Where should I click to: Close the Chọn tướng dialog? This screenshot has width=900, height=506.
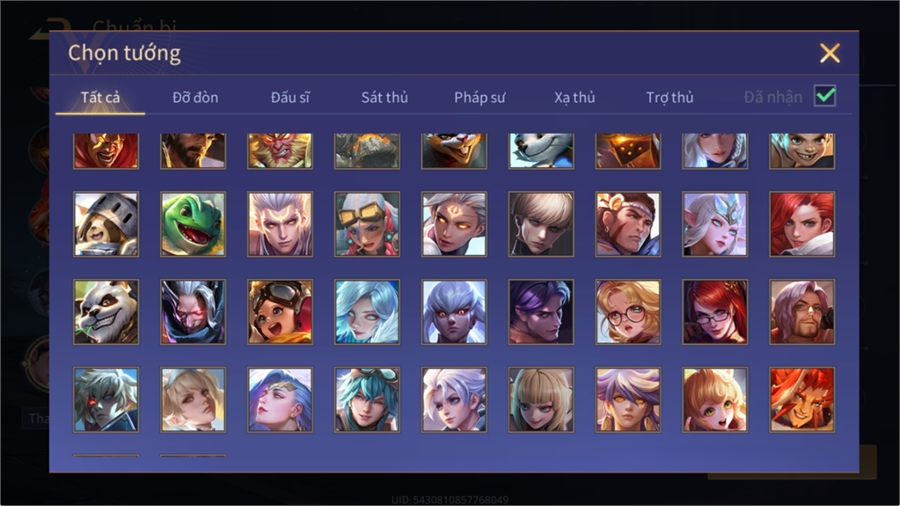coord(829,53)
